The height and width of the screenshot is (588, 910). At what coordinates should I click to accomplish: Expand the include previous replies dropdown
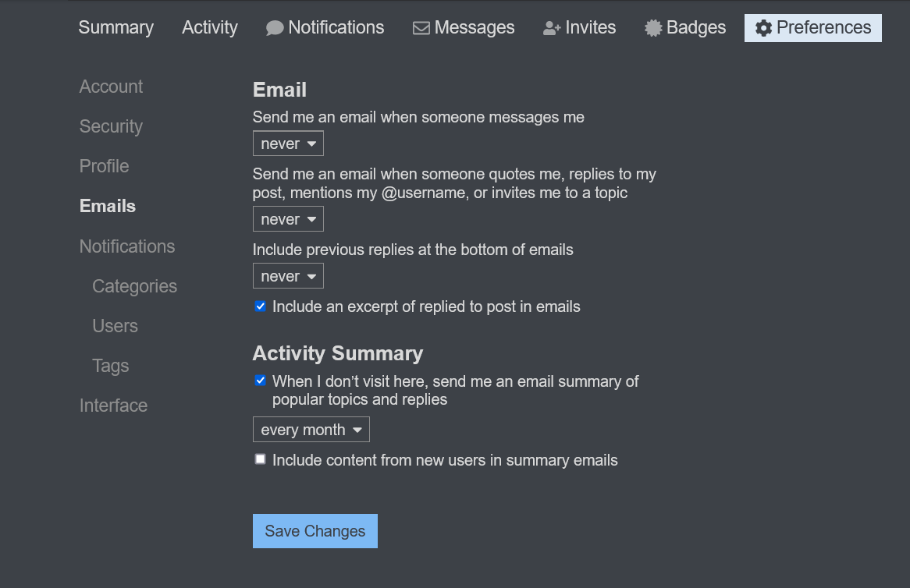288,276
